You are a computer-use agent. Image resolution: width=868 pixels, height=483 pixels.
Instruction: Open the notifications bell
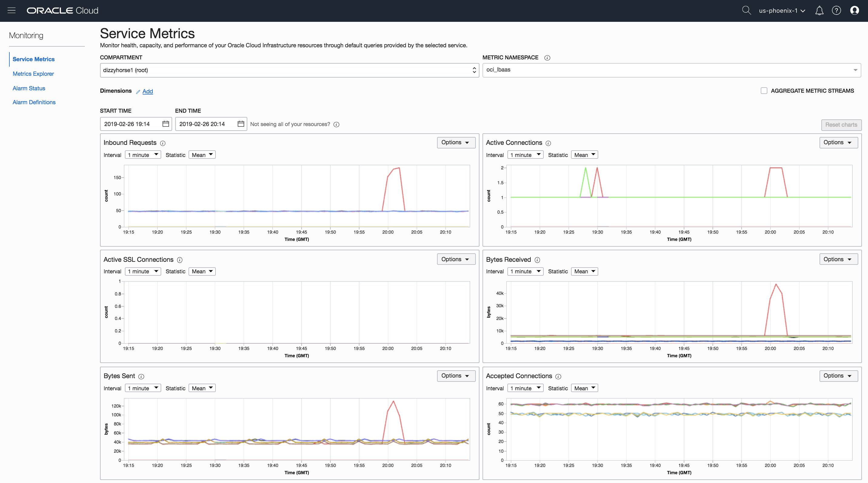pyautogui.click(x=819, y=11)
